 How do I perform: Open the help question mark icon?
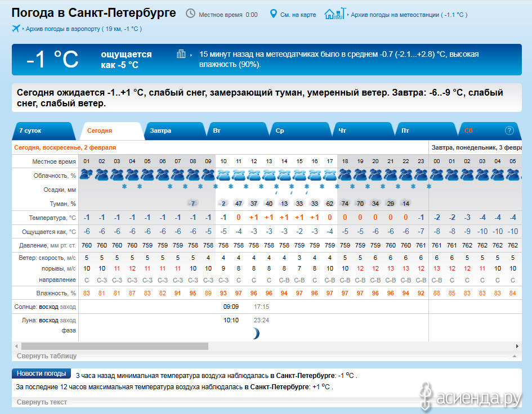[x=509, y=130]
